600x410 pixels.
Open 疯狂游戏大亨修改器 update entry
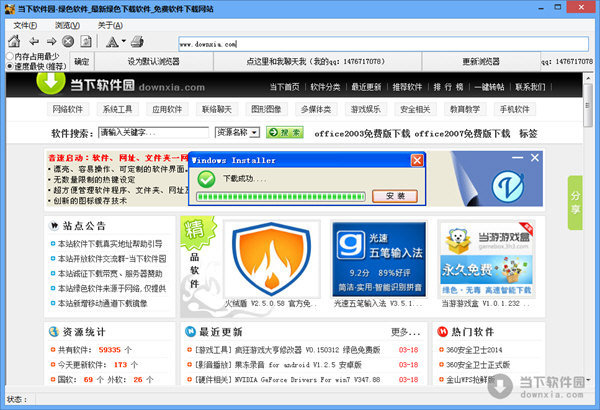[287, 350]
